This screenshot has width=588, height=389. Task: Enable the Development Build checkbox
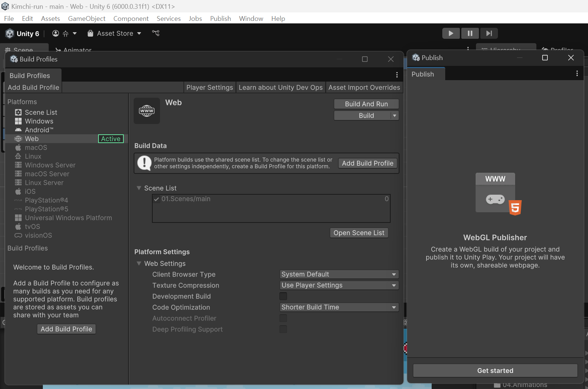(x=283, y=296)
